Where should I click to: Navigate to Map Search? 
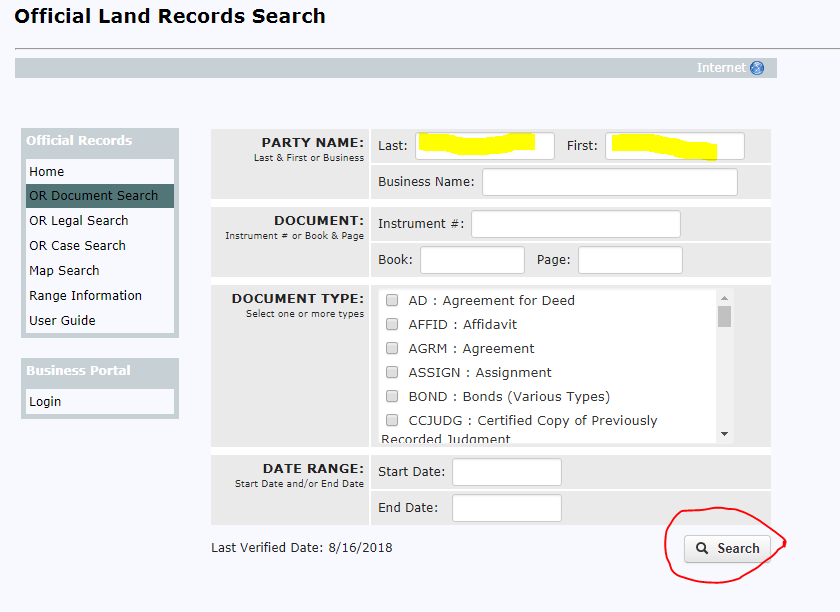click(64, 270)
